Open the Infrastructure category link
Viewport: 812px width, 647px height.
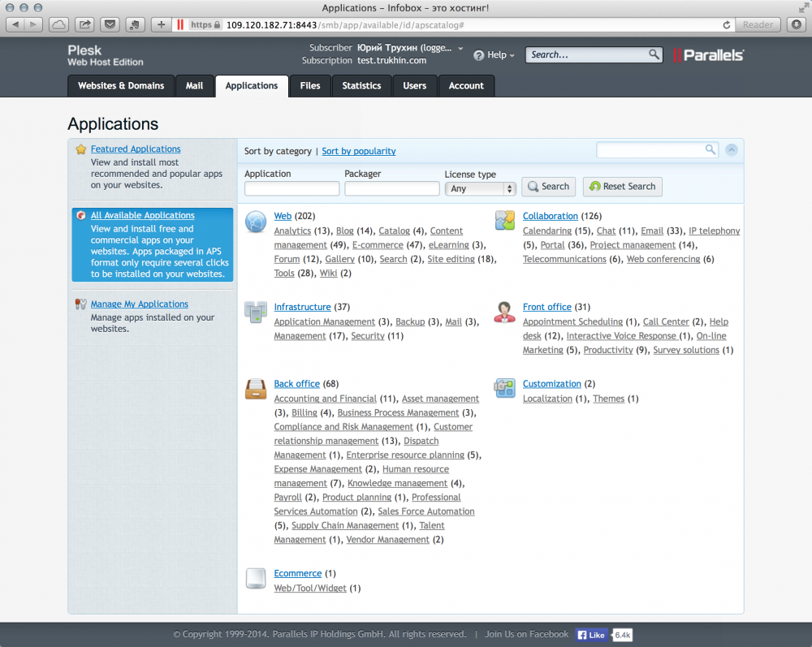coord(302,307)
